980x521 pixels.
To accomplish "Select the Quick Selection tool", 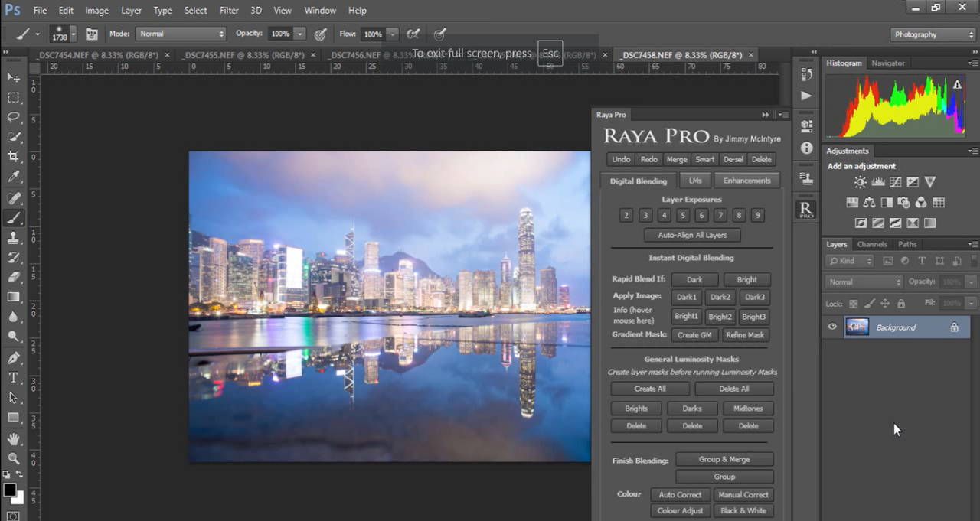I will tap(13, 137).
